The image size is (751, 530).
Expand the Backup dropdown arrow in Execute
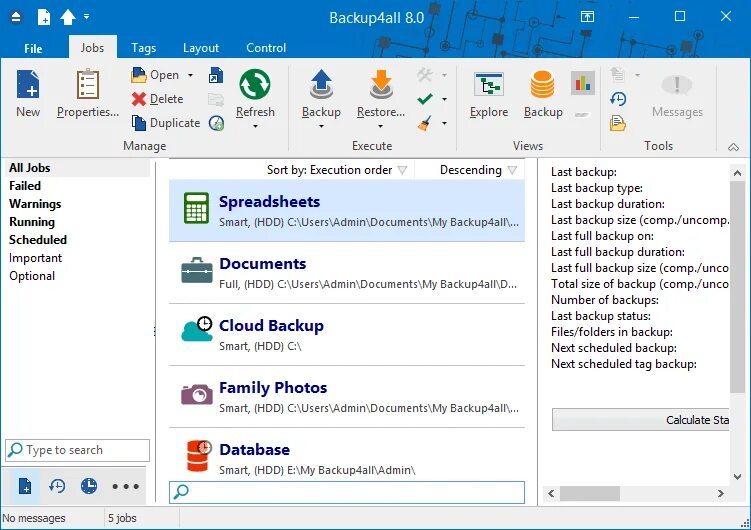pyautogui.click(x=321, y=126)
